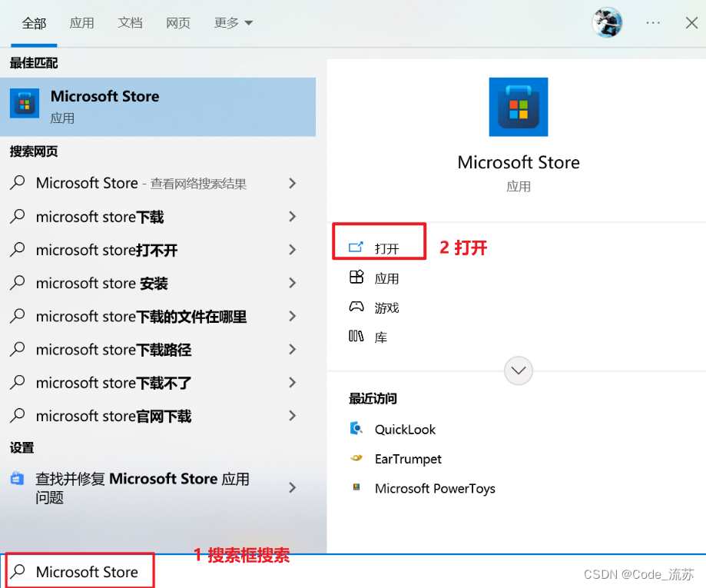Select web result 'Microsoft Store - 查看网络搜索结果'
Image resolution: width=706 pixels, height=588 pixels.
click(157, 184)
